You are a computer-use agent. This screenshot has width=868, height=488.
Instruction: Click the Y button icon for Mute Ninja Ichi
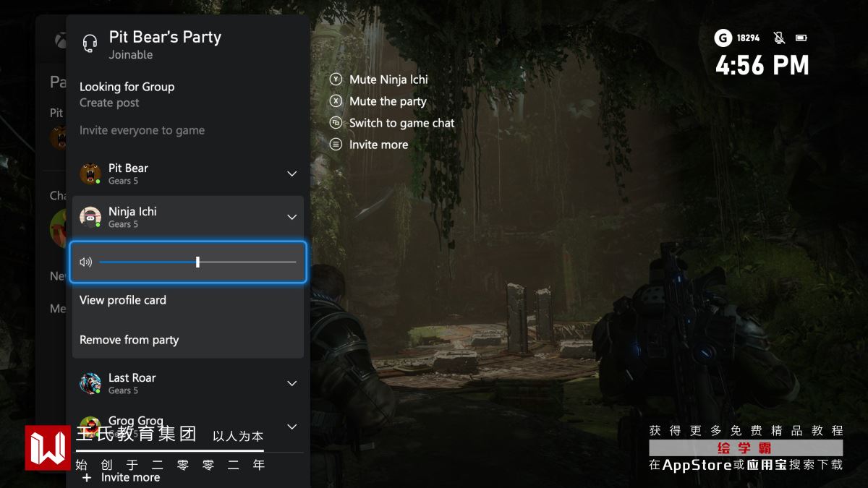tap(336, 80)
